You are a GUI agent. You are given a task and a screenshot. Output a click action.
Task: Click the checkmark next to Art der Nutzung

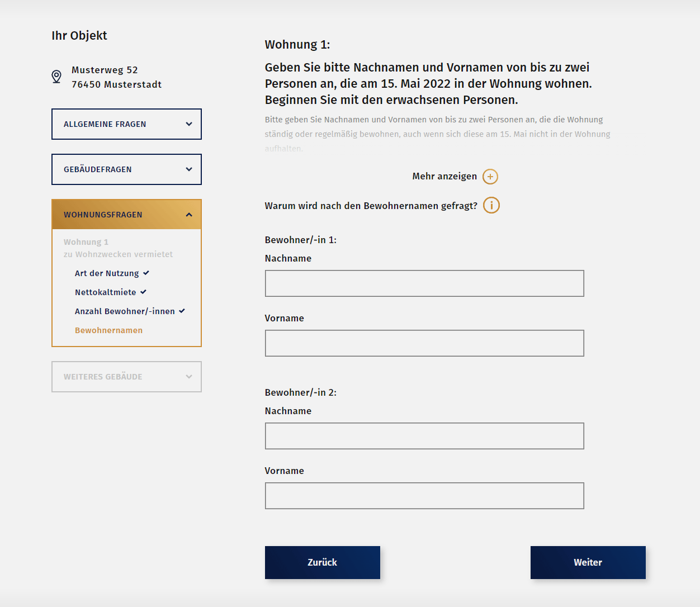point(146,273)
